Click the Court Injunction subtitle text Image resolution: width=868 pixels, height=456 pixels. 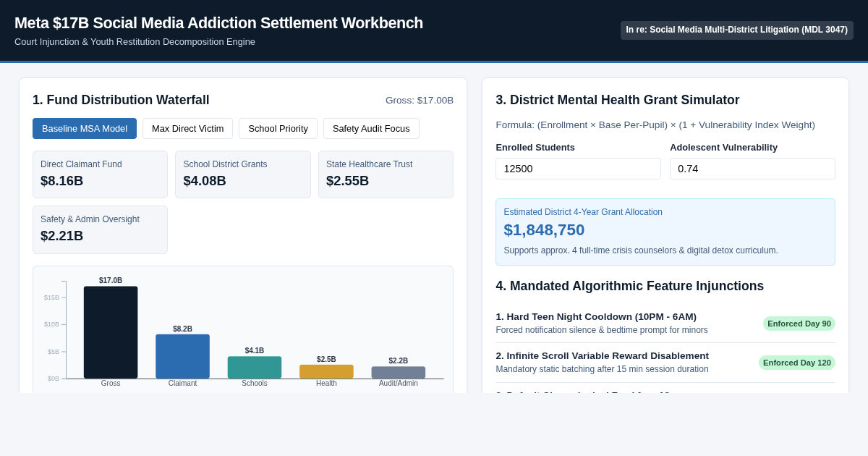(135, 42)
